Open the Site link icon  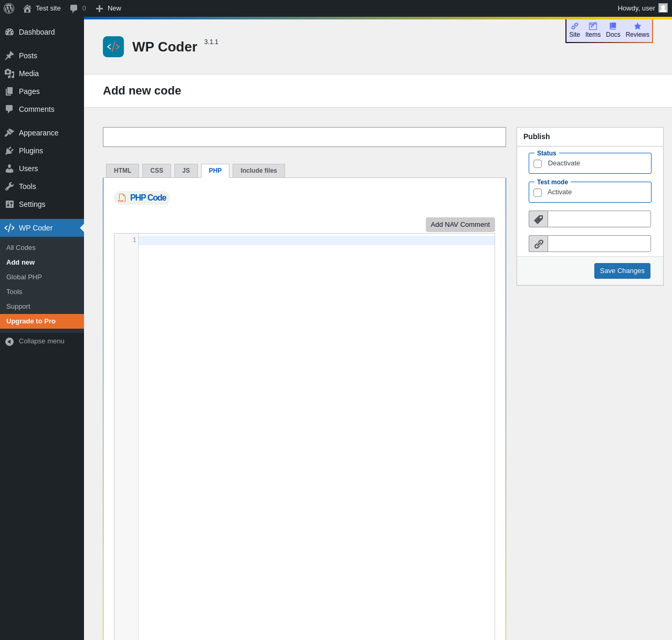[x=575, y=26]
